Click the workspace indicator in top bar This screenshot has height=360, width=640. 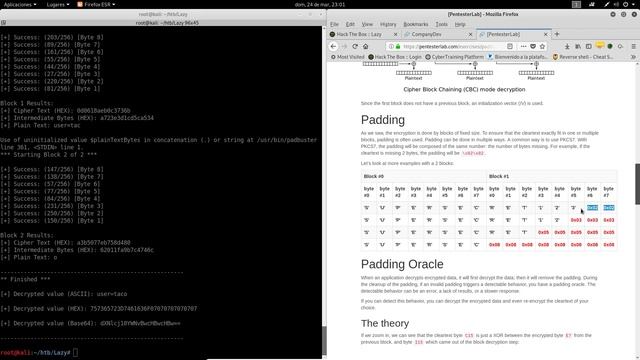(x=576, y=4)
